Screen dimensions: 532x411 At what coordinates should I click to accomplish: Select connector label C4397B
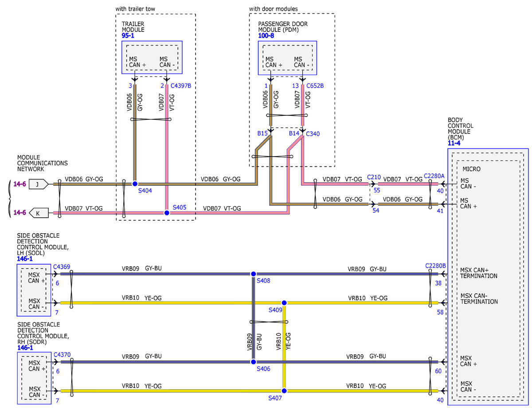coord(181,86)
